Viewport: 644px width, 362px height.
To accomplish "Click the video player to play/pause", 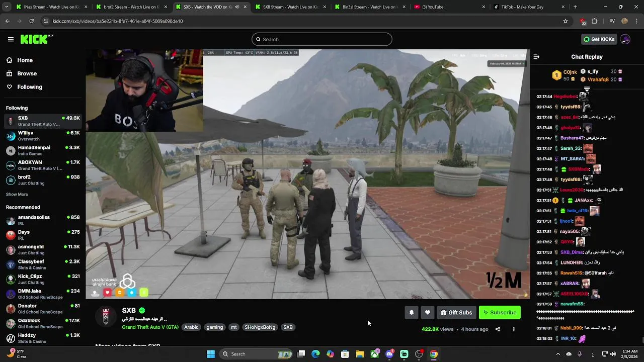I will tap(307, 174).
